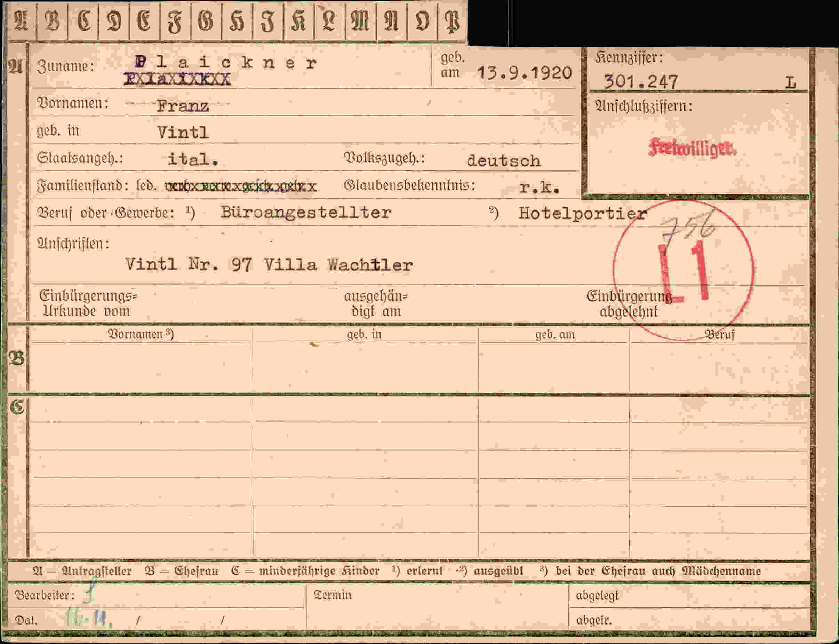Screen dimensions: 839x644
Task: Click the "abgefr." label
Action: (594, 620)
